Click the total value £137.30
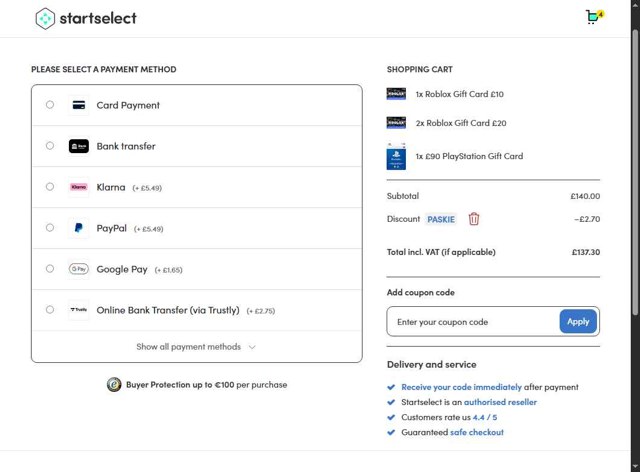The image size is (640, 472). point(586,252)
